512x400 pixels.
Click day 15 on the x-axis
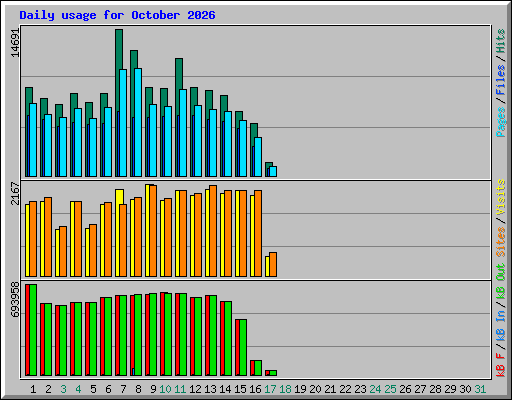(240, 389)
